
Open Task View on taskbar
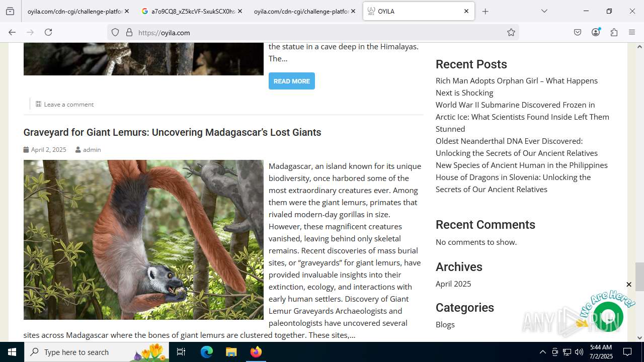pyautogui.click(x=181, y=352)
